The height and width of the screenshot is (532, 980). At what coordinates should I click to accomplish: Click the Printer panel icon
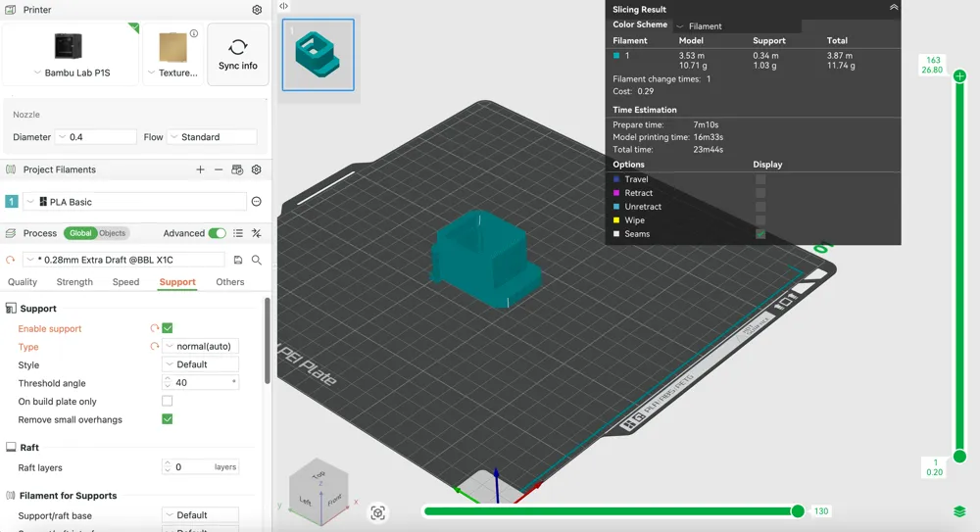click(11, 10)
